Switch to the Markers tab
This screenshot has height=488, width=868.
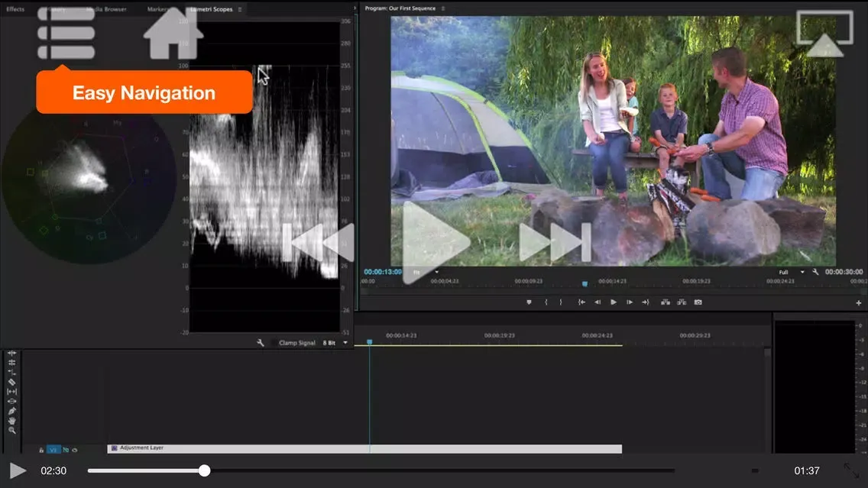[x=157, y=9]
